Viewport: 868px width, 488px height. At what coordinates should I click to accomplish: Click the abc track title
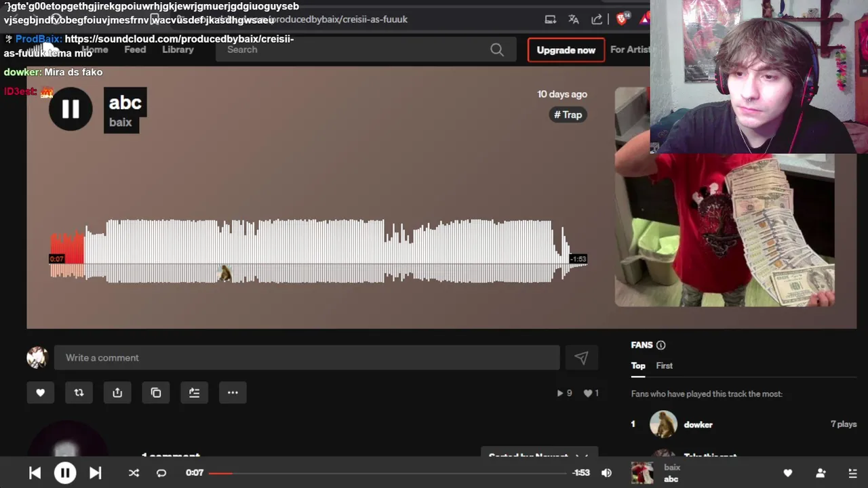tap(125, 102)
